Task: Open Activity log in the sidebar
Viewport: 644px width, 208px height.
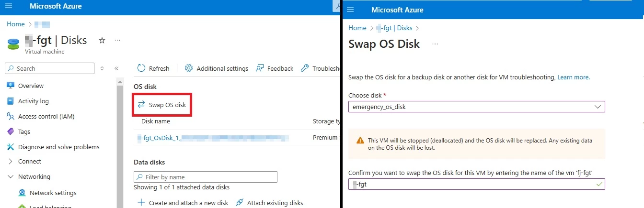Action: click(x=34, y=101)
